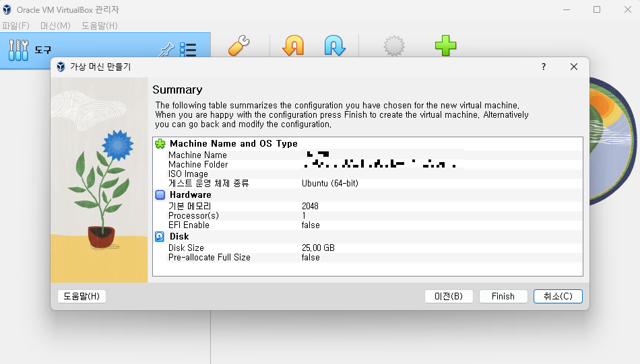
Task: Open the 파일(F) menu
Action: [x=15, y=26]
